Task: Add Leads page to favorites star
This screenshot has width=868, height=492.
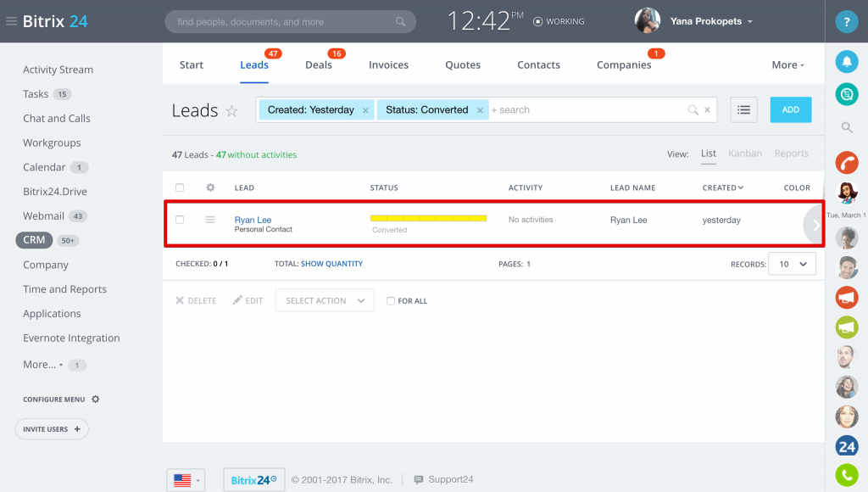Action: coord(232,111)
